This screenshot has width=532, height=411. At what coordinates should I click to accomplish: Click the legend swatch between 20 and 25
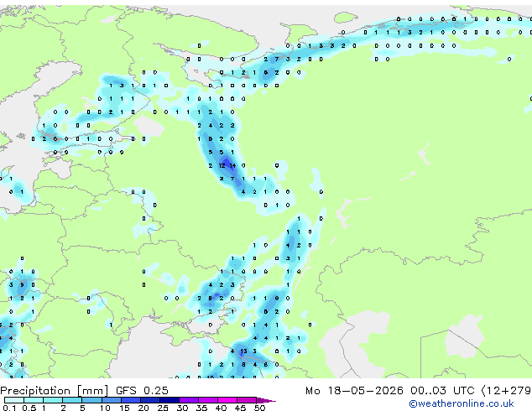click(x=150, y=400)
